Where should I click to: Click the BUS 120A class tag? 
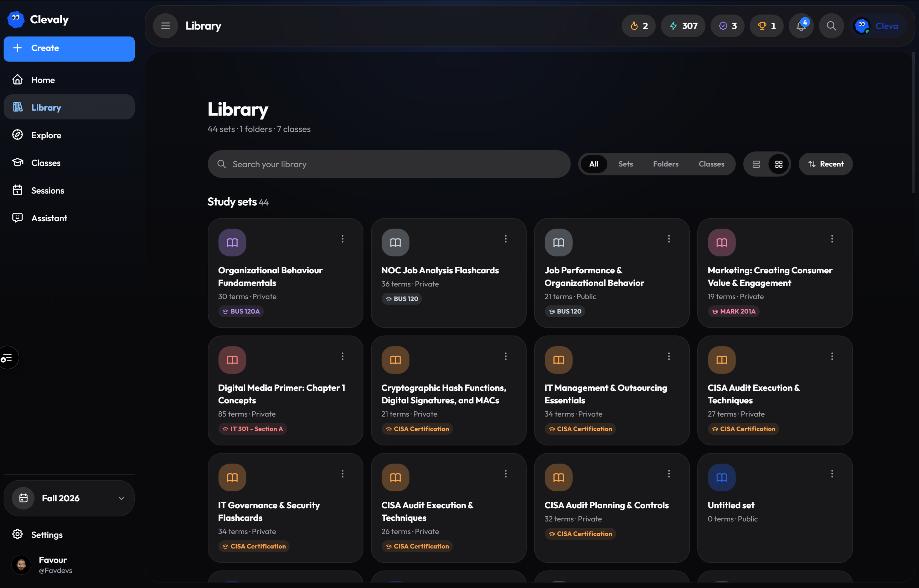point(241,312)
